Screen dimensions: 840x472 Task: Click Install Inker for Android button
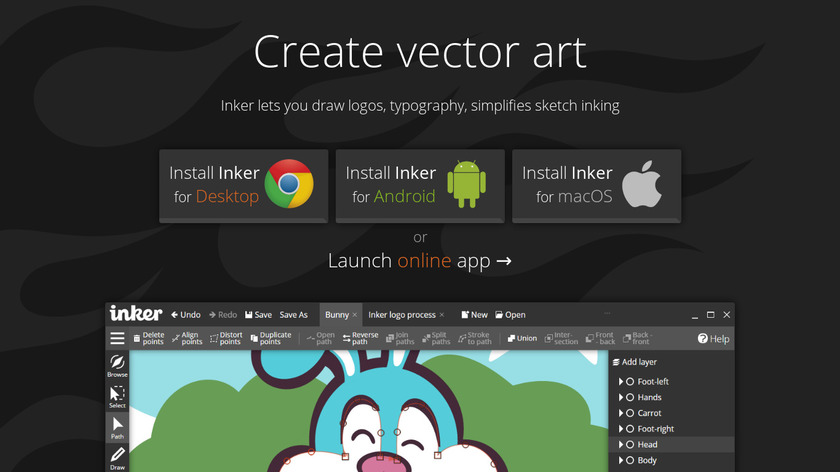[x=420, y=185]
